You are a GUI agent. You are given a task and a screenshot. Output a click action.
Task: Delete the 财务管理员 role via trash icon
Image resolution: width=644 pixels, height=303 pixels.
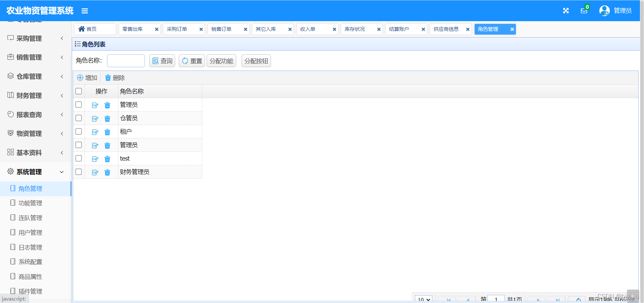click(x=107, y=172)
